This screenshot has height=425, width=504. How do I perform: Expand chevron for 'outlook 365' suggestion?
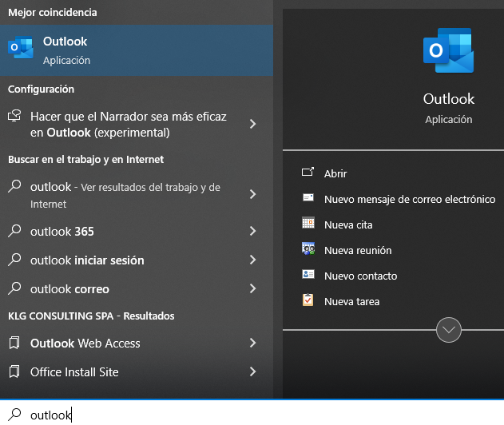coord(253,231)
